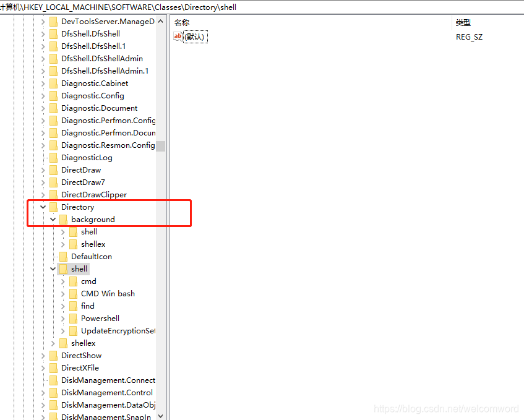Select the Diagnostic.Perfmon.Config key

[x=108, y=120]
